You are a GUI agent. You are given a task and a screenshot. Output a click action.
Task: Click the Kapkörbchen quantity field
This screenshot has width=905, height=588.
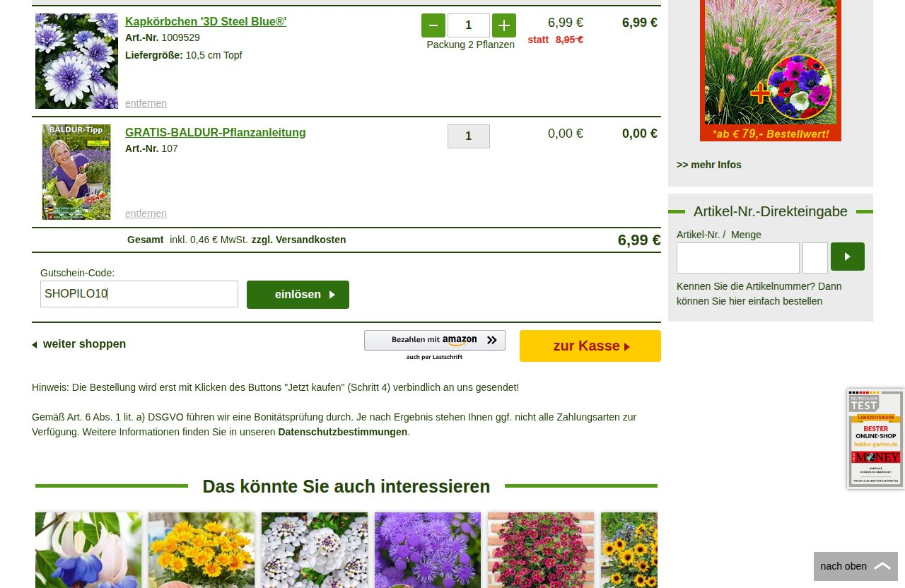pos(469,25)
